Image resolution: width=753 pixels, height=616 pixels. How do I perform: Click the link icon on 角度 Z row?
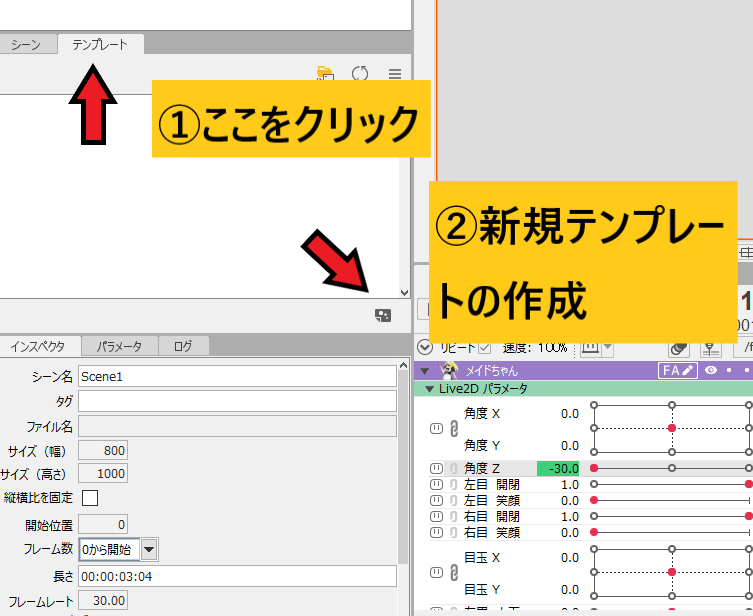453,468
